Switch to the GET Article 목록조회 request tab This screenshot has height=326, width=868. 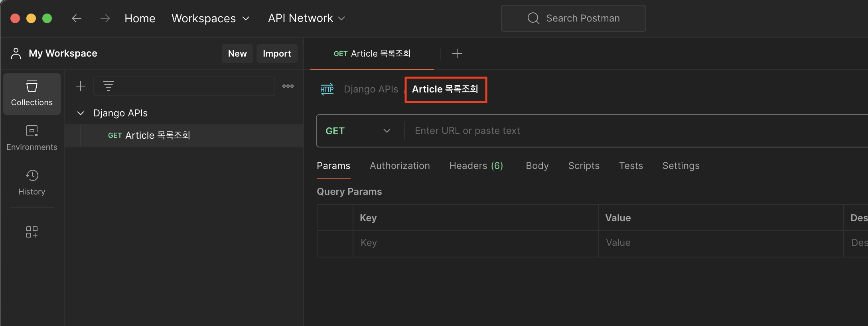coord(372,53)
